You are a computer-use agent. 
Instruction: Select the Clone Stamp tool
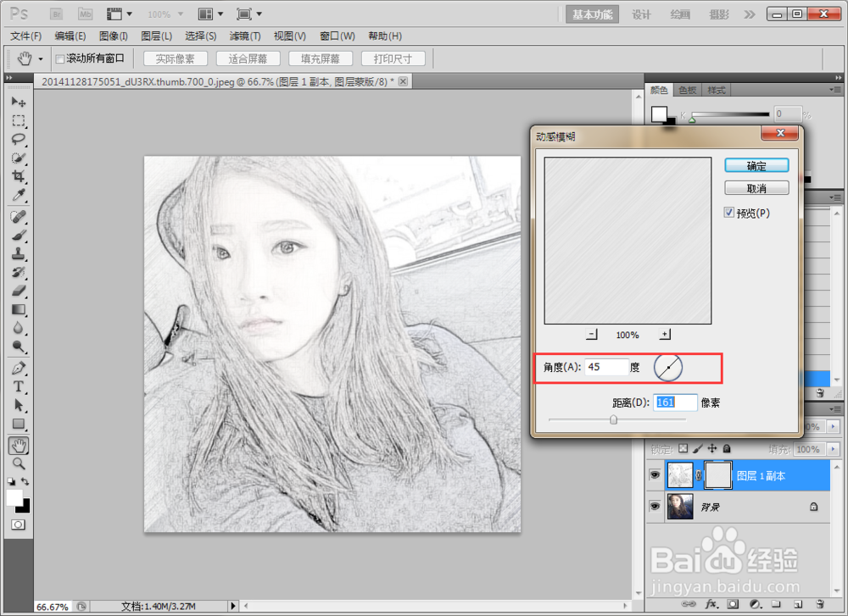pyautogui.click(x=19, y=254)
